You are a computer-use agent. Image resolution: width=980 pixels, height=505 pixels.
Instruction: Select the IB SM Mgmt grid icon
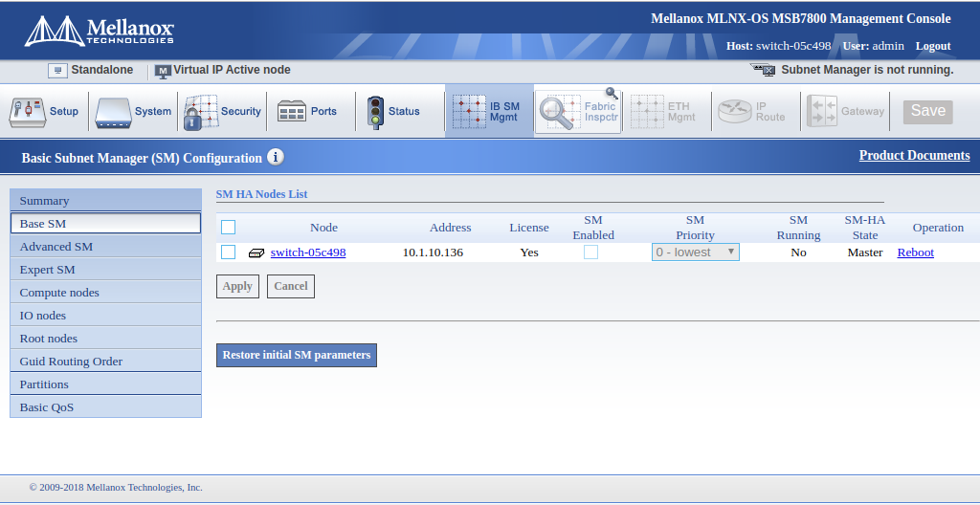point(469,112)
